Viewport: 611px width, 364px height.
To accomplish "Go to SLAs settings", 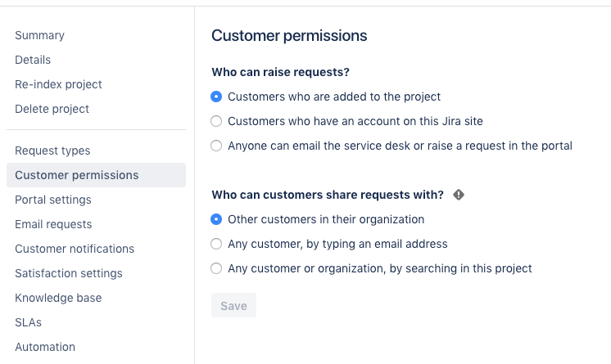I will point(28,322).
